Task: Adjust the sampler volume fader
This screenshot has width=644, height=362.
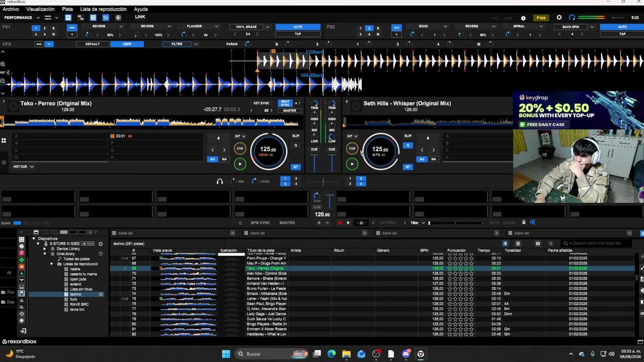Action: [329, 201]
